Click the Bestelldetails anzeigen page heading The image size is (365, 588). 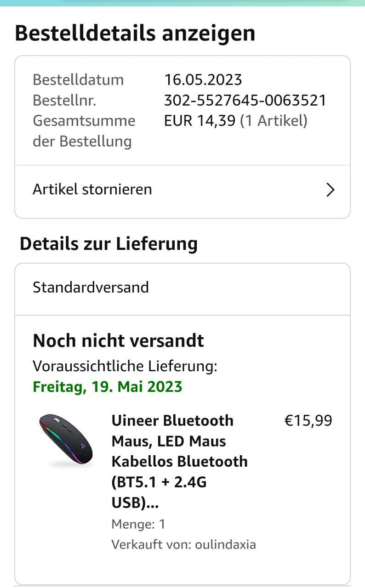tap(135, 34)
